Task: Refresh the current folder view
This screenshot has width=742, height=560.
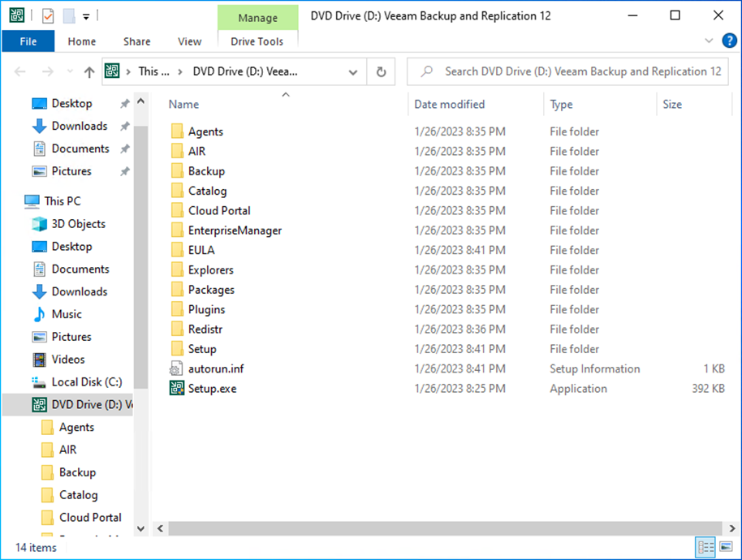Action: 381,72
